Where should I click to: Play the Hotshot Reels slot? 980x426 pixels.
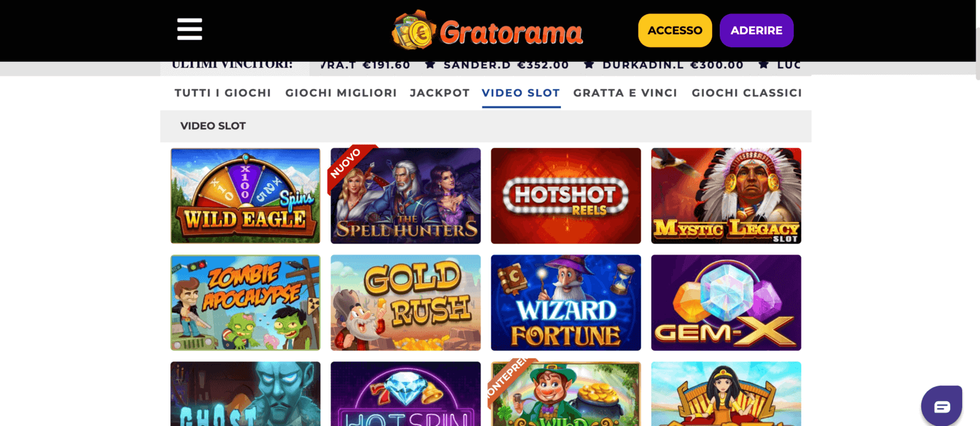[566, 196]
